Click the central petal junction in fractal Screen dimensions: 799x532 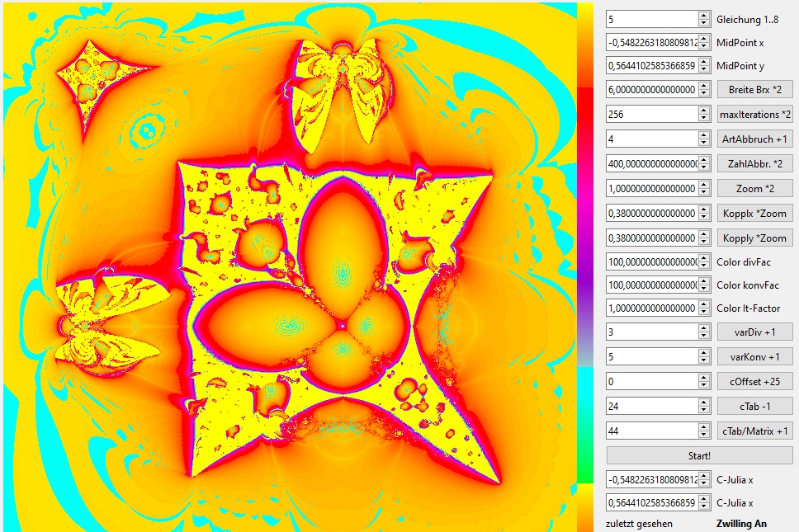coord(343,325)
